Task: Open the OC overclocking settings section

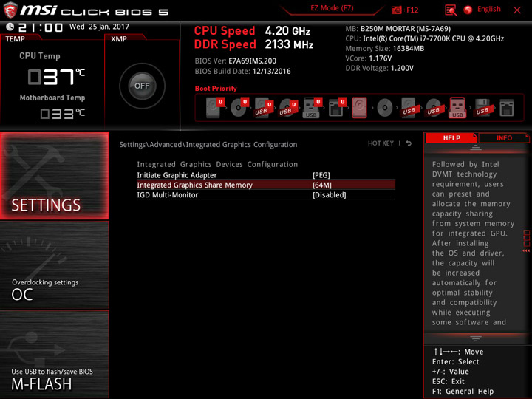Action: [54, 265]
